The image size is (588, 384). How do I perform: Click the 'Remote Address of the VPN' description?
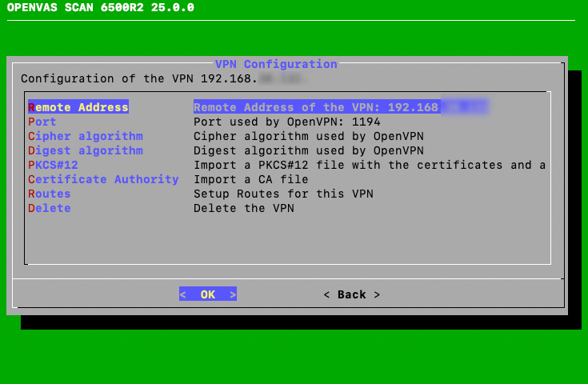316,107
